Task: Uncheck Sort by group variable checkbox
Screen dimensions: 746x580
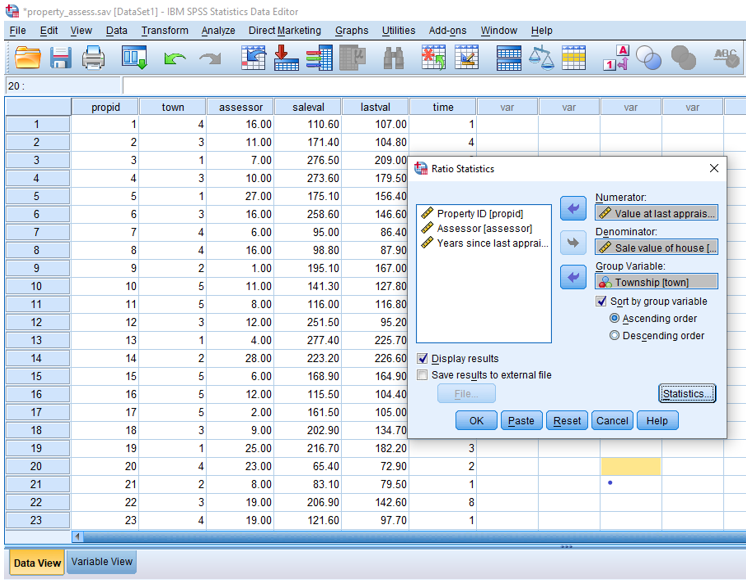Action: point(601,301)
